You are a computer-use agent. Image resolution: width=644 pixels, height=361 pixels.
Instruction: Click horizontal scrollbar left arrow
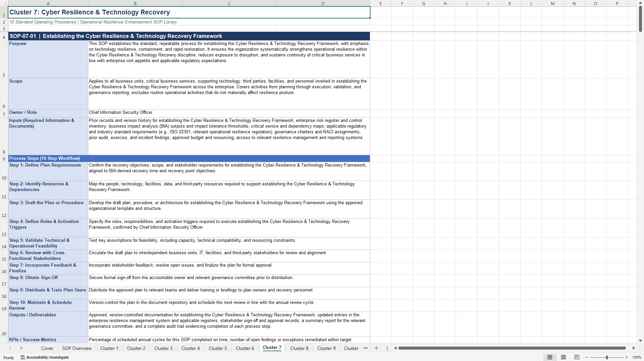point(396,348)
